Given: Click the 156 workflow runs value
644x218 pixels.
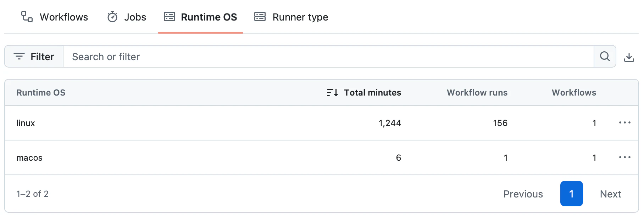Looking at the screenshot, I should pyautogui.click(x=500, y=123).
